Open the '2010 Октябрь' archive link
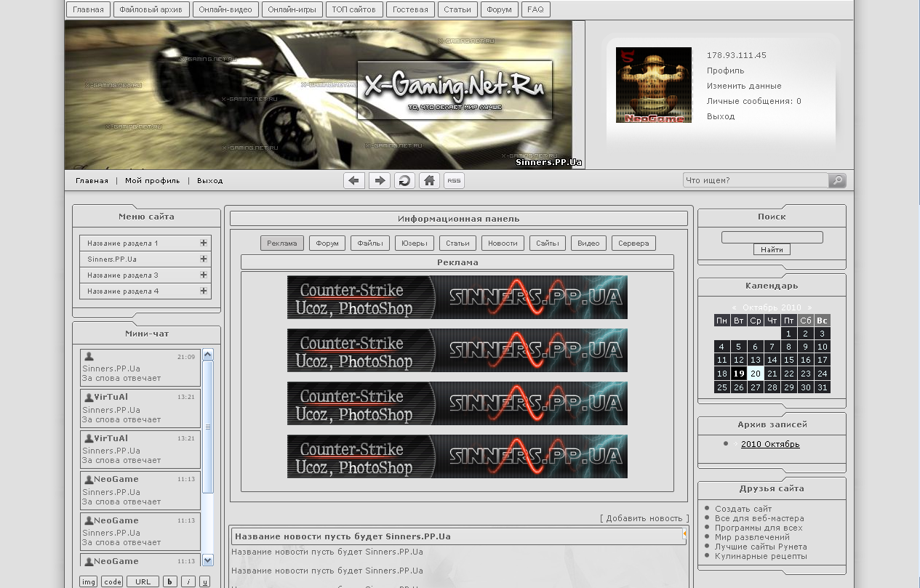This screenshot has width=920, height=588. point(770,444)
